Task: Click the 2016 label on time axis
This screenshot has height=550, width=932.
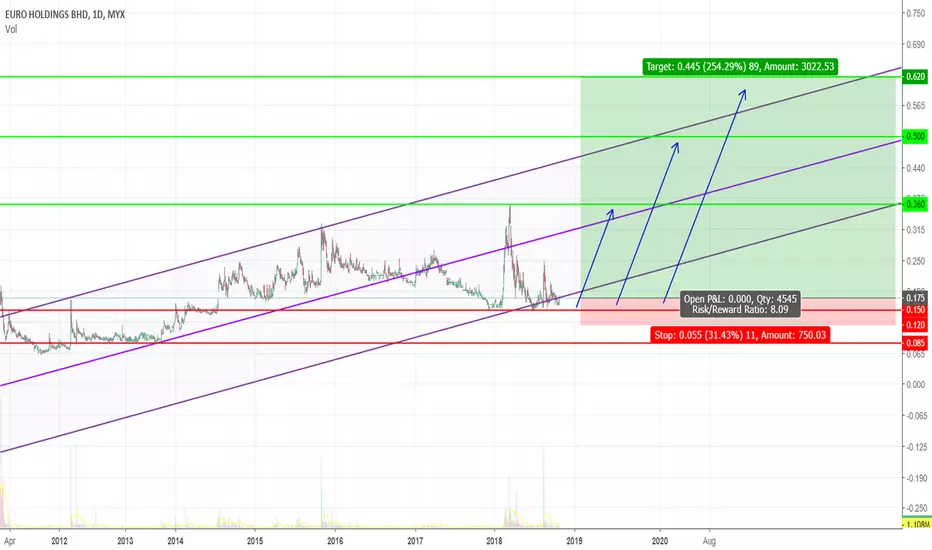Action: 335,541
